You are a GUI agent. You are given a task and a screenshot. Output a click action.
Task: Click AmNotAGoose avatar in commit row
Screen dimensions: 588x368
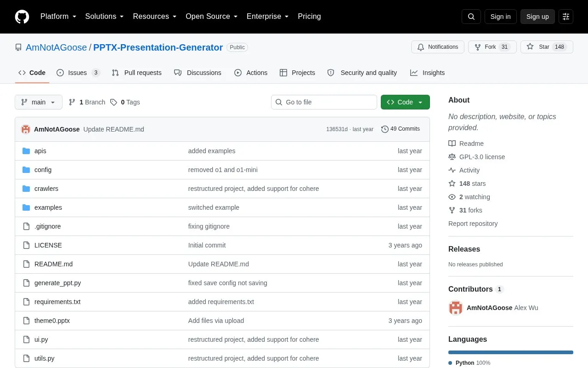pyautogui.click(x=26, y=129)
